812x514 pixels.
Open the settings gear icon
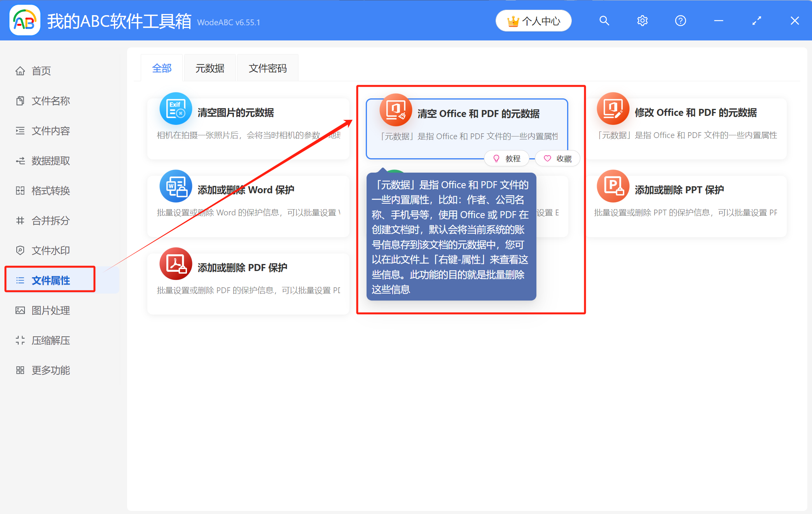pos(642,21)
